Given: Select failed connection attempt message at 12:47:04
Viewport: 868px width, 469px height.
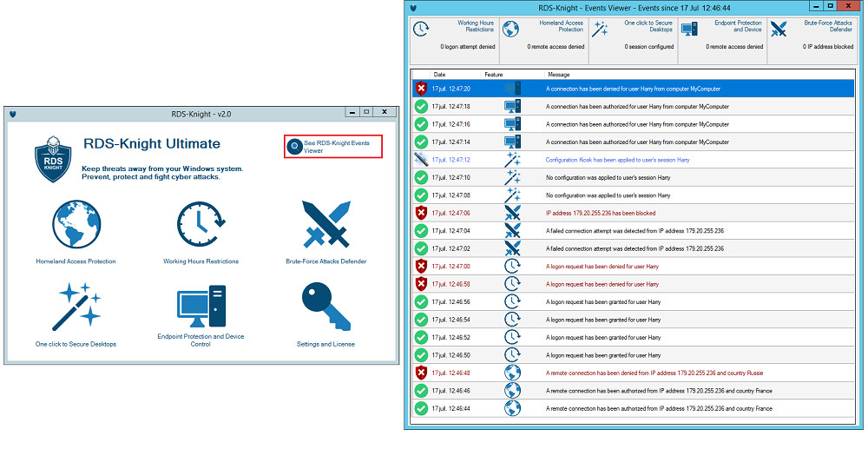Looking at the screenshot, I should (x=635, y=230).
